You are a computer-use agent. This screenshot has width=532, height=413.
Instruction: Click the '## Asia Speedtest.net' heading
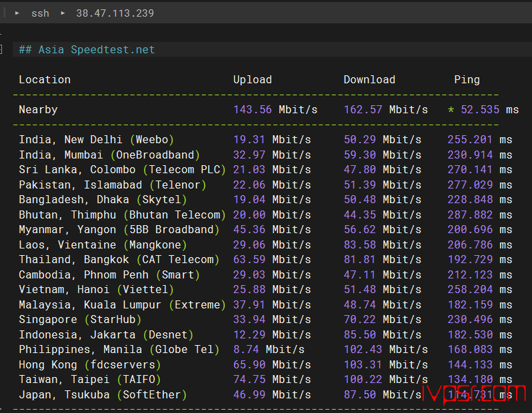(x=87, y=50)
